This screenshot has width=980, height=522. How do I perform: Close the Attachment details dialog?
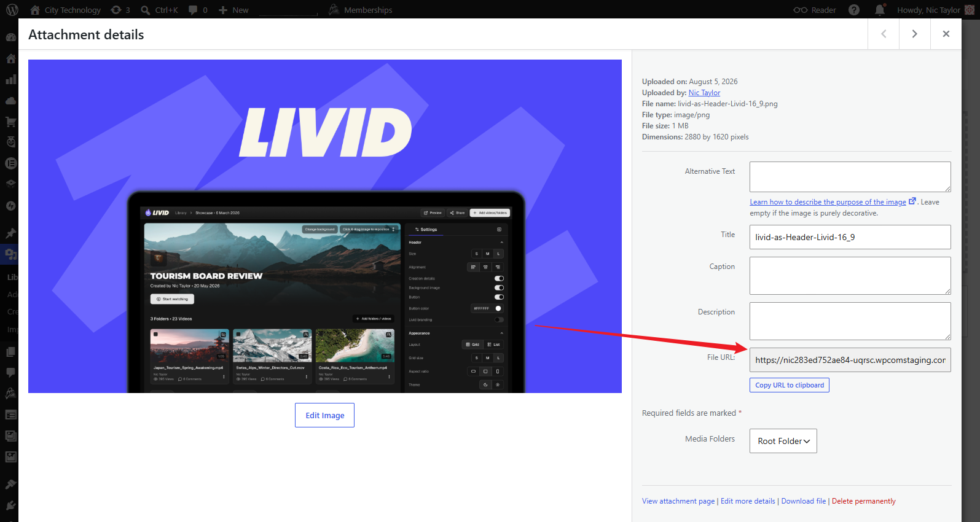[946, 34]
